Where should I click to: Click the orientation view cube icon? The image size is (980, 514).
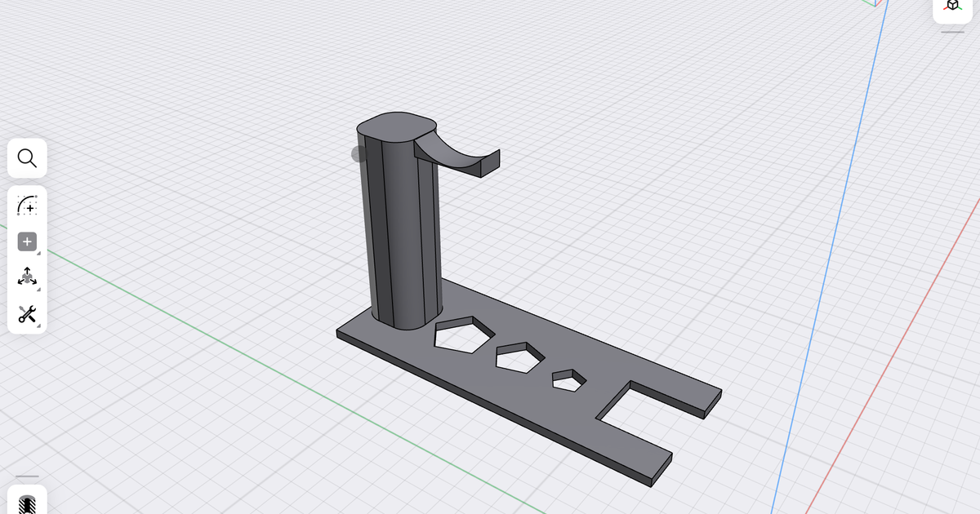(x=953, y=7)
